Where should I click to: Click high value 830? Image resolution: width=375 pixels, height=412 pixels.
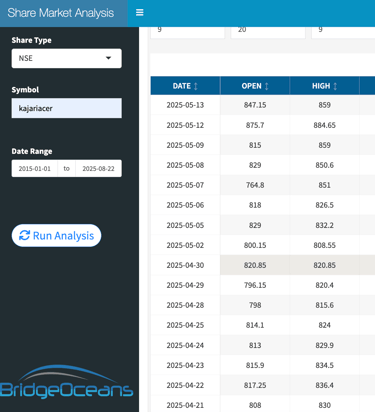coord(324,405)
